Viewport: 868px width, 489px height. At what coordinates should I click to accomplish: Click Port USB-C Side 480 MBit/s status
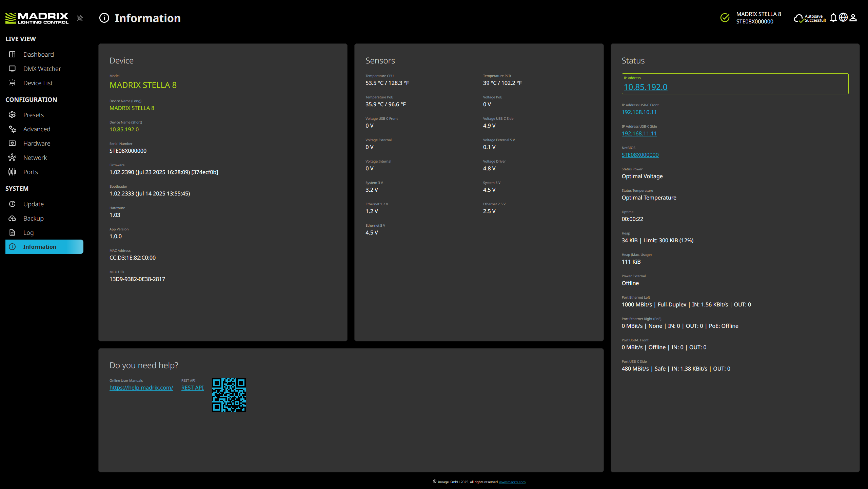coord(676,369)
